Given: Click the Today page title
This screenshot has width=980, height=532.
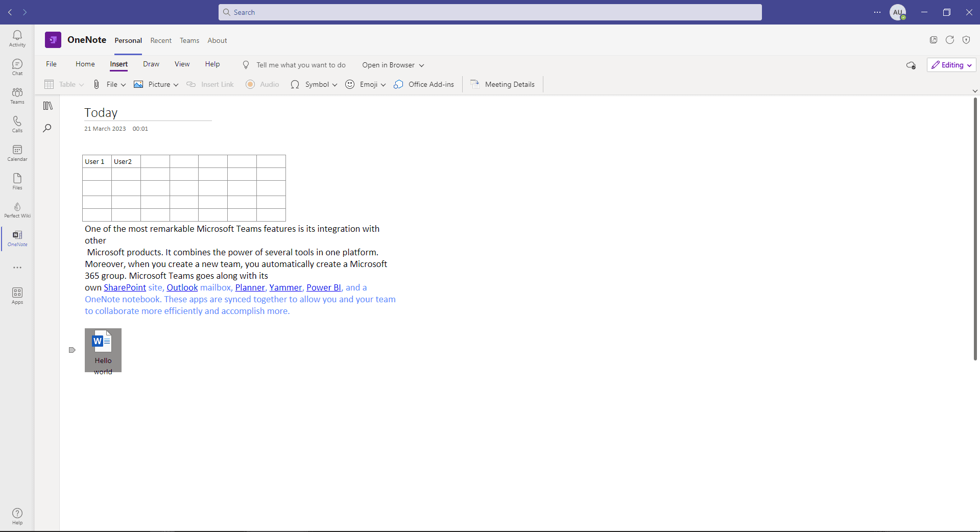Looking at the screenshot, I should tap(101, 112).
